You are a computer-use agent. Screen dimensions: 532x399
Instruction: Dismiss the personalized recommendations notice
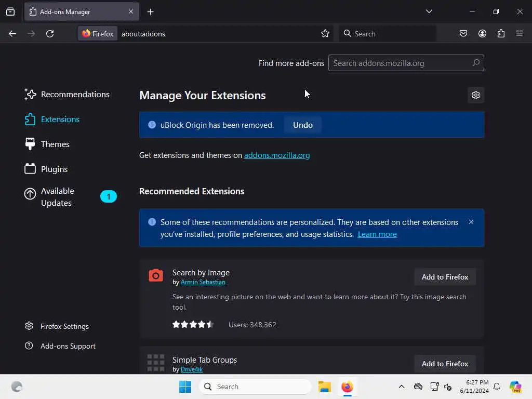point(471,222)
